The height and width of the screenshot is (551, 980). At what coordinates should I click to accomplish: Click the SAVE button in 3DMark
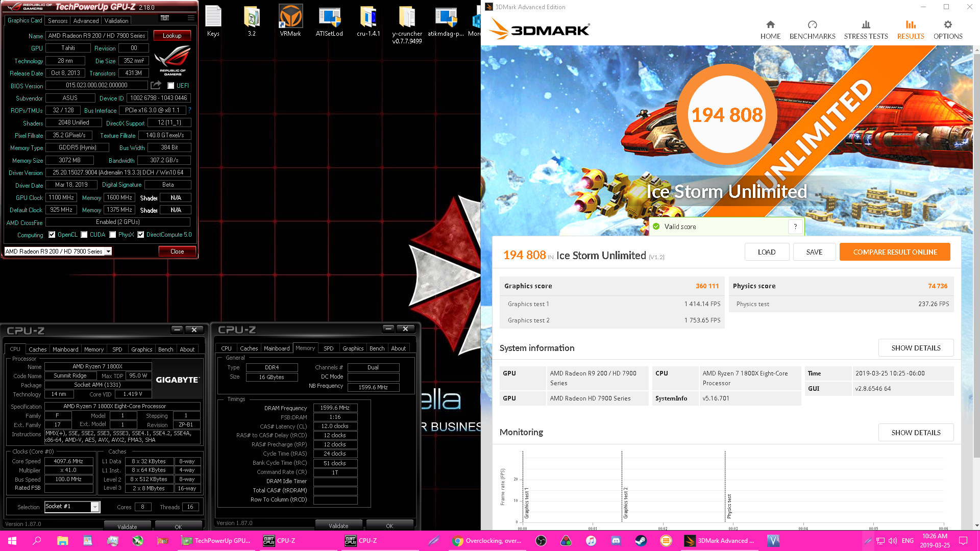814,252
